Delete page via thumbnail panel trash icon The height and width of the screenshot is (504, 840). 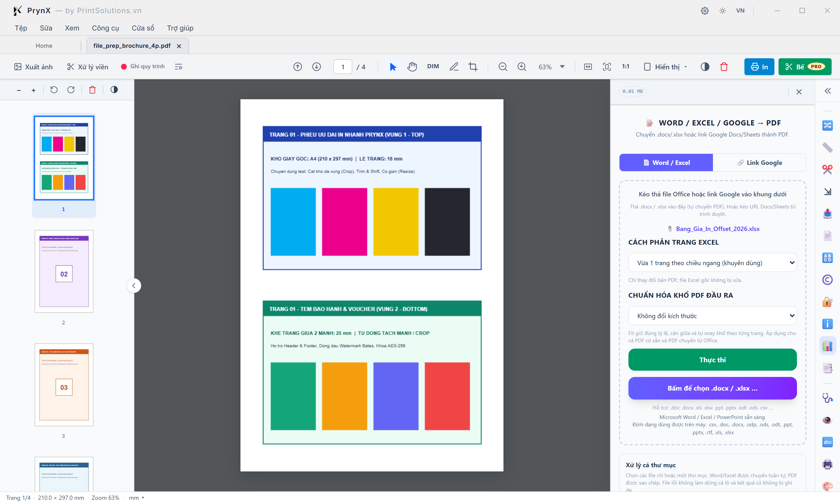tap(92, 90)
